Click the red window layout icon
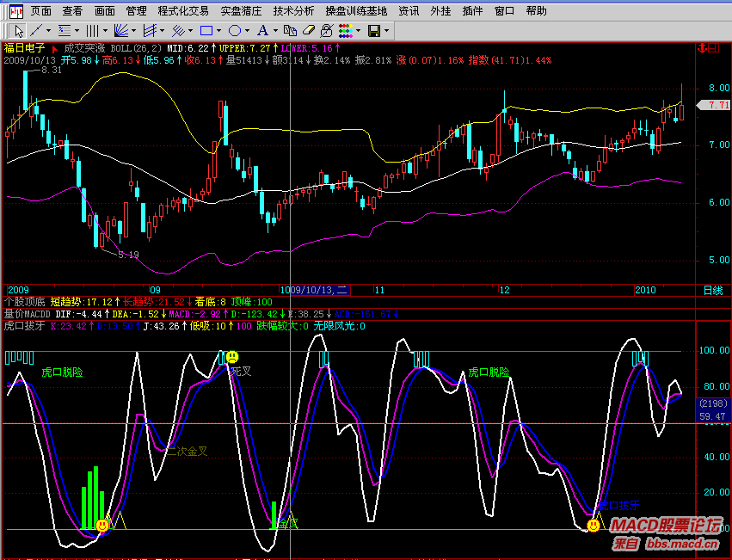The image size is (732, 560). click(714, 47)
